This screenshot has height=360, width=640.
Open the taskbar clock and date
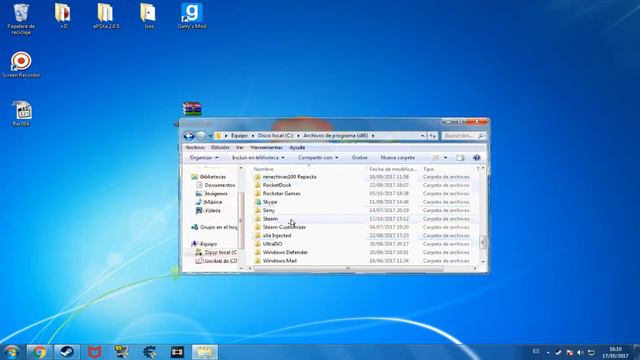tap(616, 353)
